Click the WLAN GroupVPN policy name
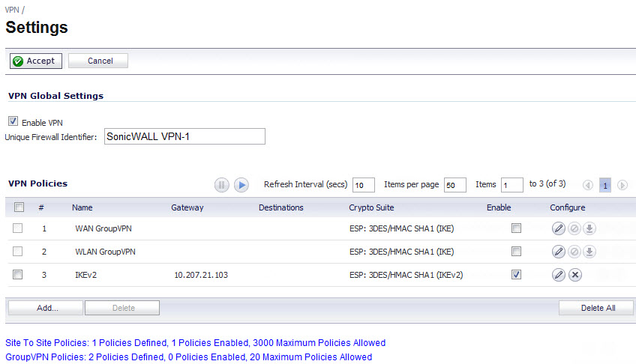Viewport: 636px width, 364px height. point(106,252)
